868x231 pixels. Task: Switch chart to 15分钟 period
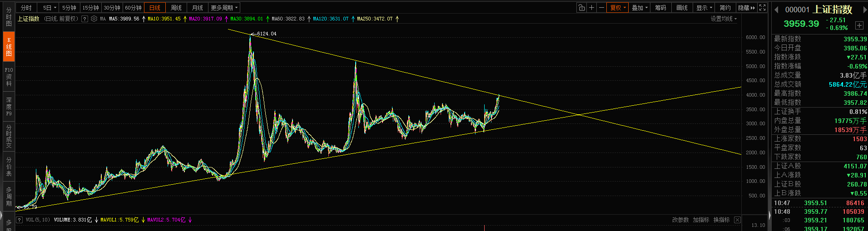tap(90, 8)
